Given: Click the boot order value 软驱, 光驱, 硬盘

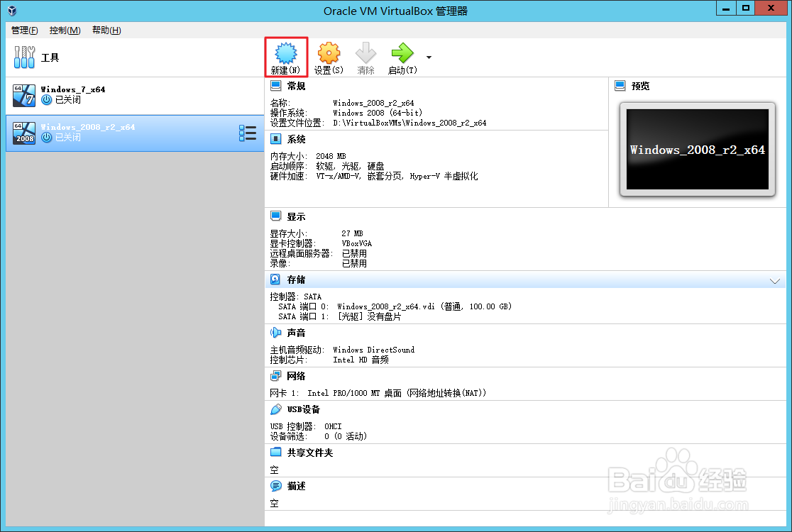Looking at the screenshot, I should click(x=350, y=166).
